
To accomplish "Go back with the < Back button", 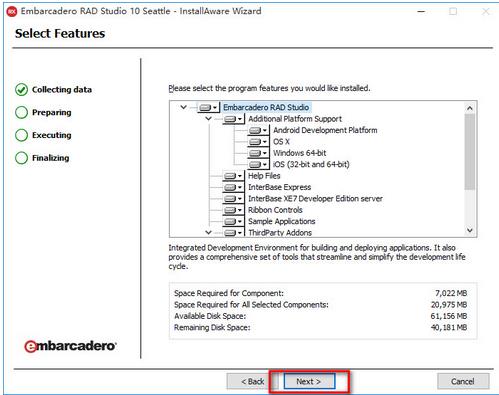I will 252,381.
